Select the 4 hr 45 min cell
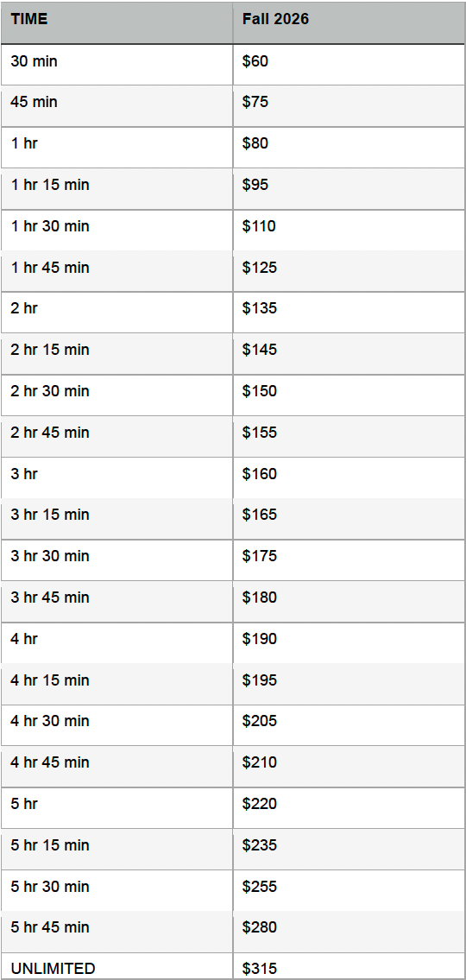This screenshot has width=466, height=980. coord(116,766)
